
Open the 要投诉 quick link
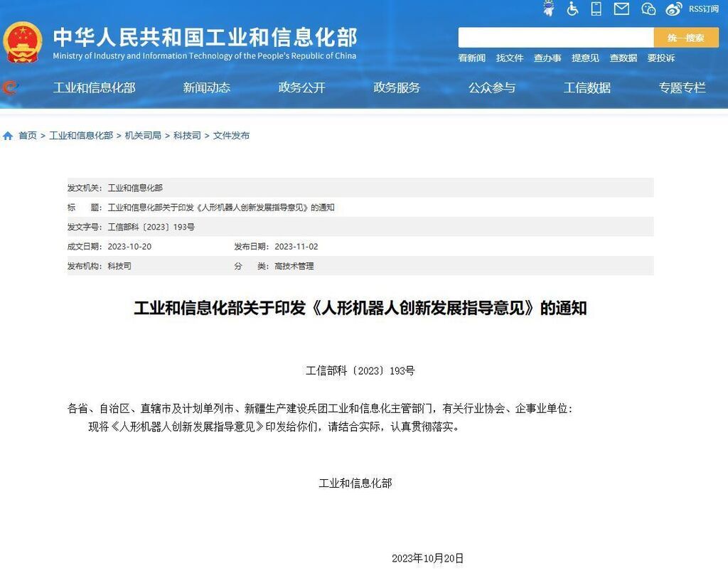(x=660, y=58)
